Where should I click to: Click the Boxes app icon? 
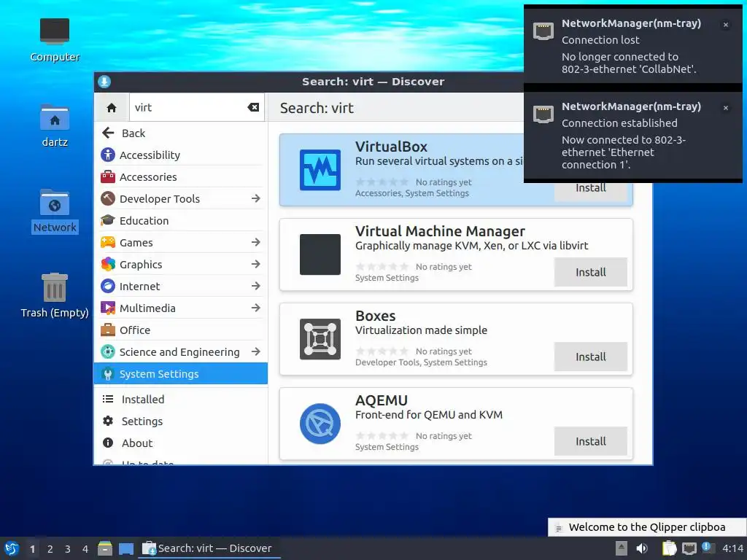(320, 339)
